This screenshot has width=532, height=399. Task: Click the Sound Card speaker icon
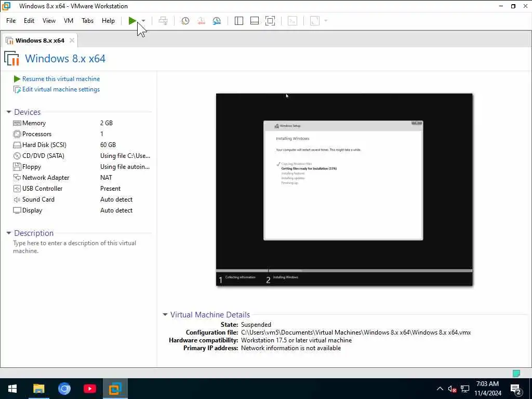pyautogui.click(x=17, y=199)
